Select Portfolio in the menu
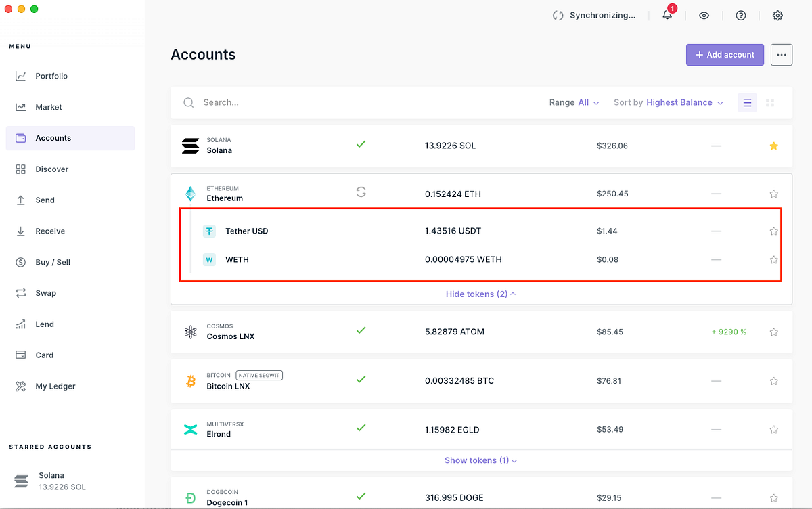 [20, 76]
